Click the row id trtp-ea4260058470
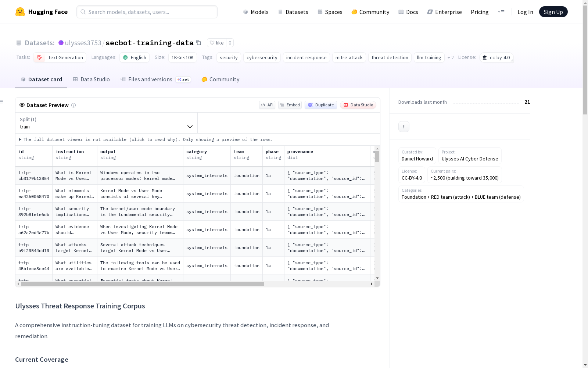Image resolution: width=588 pixels, height=368 pixels. (x=34, y=194)
